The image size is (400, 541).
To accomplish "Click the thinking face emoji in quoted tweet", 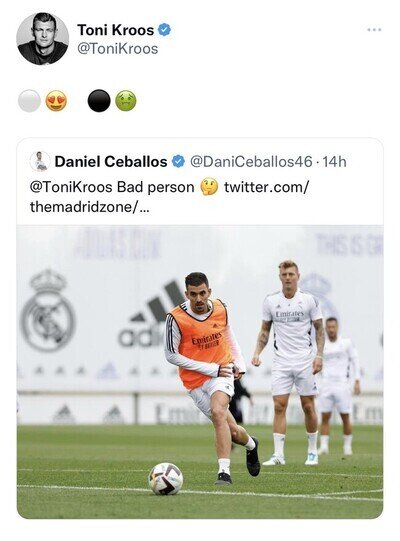I will 209,187.
